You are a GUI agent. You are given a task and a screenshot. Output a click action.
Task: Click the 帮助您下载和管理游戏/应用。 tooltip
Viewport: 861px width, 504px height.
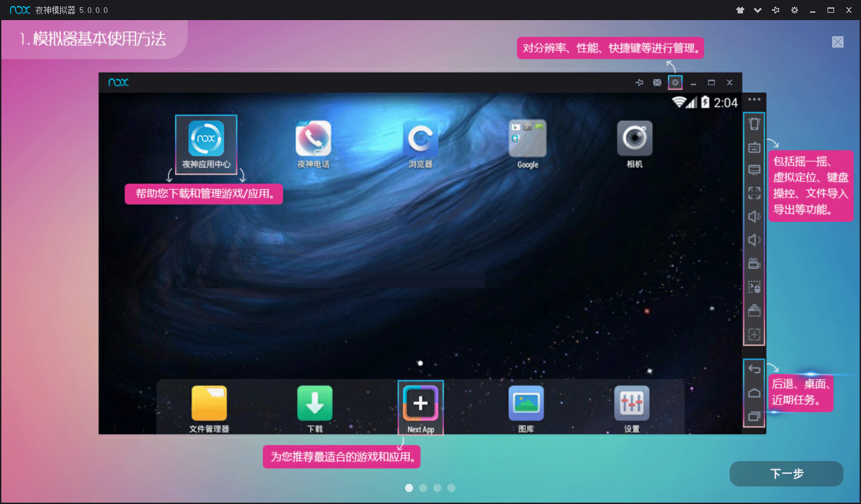coord(204,194)
